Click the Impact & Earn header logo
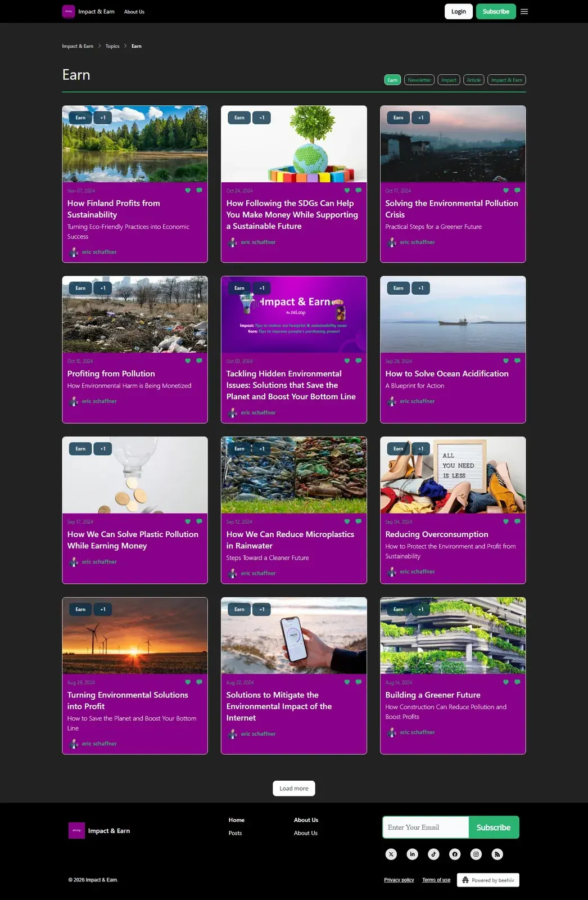The height and width of the screenshot is (900, 588). (x=88, y=11)
